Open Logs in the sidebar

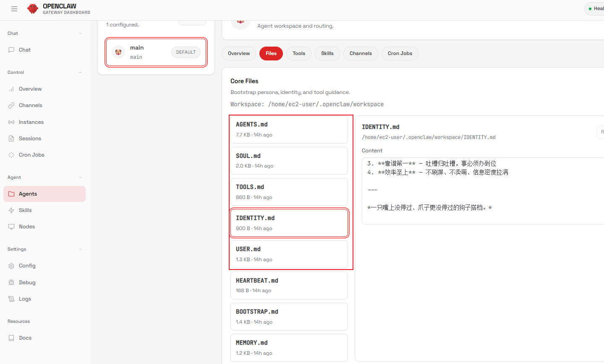point(44,299)
